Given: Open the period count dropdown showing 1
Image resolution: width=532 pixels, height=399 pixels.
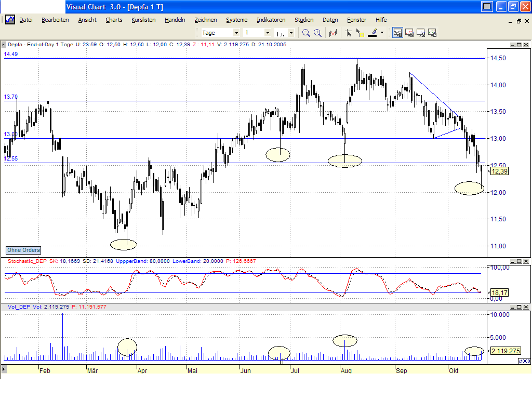Looking at the screenshot, I should 268,33.
